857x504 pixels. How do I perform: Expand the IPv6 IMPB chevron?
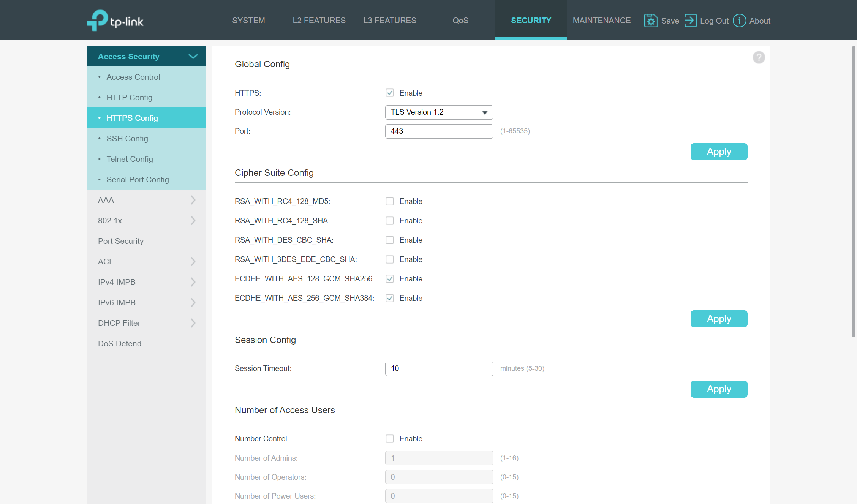click(193, 303)
